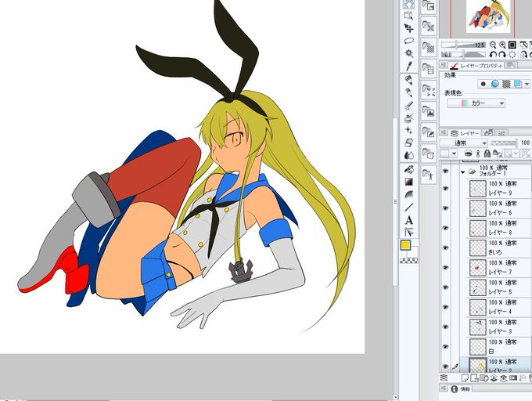This screenshot has width=532, height=401.
Task: Open the frame grid material folder
Action: (x=429, y=69)
